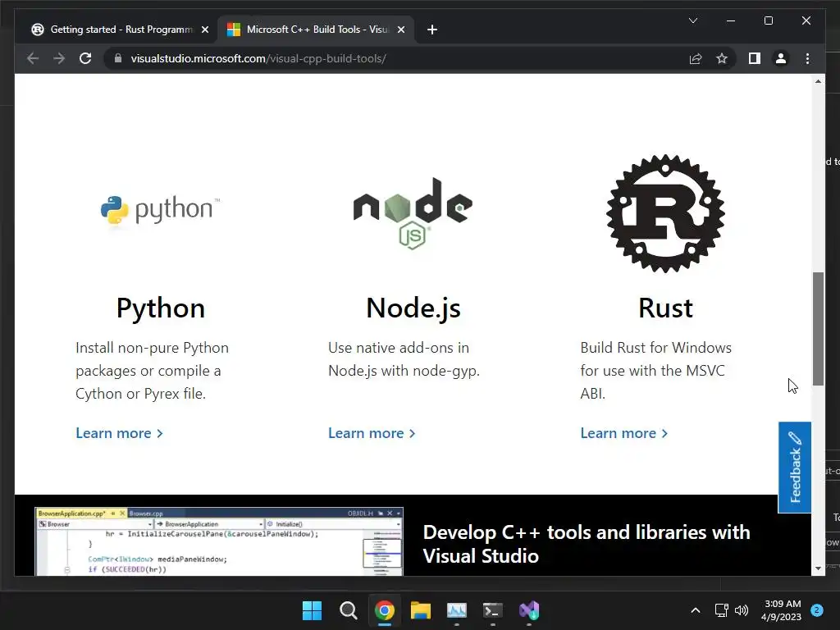Image resolution: width=840 pixels, height=630 pixels.
Task: Close the Getting started Rust tab
Action: point(205,30)
